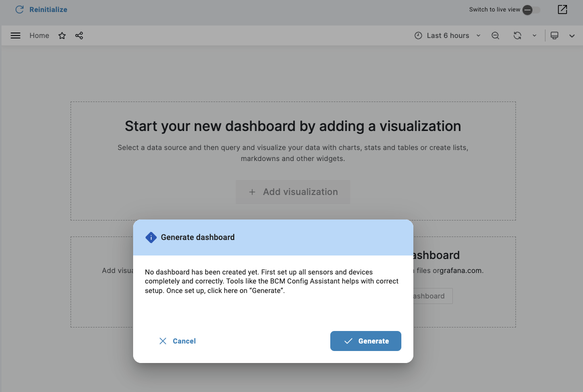Click the Home breadcrumb
Image resolution: width=583 pixels, height=392 pixels.
click(x=39, y=35)
